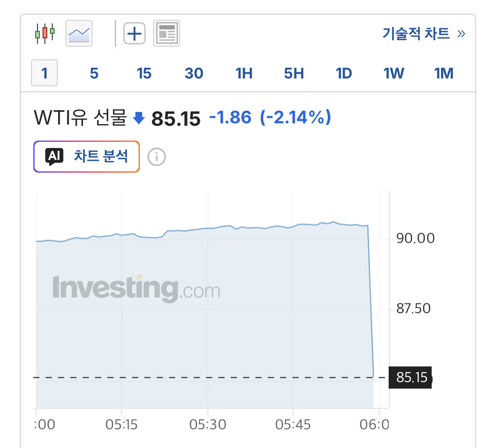Viewport: 496px width, 448px height.
Task: Choose the 1D timeframe
Action: pyautogui.click(x=344, y=73)
